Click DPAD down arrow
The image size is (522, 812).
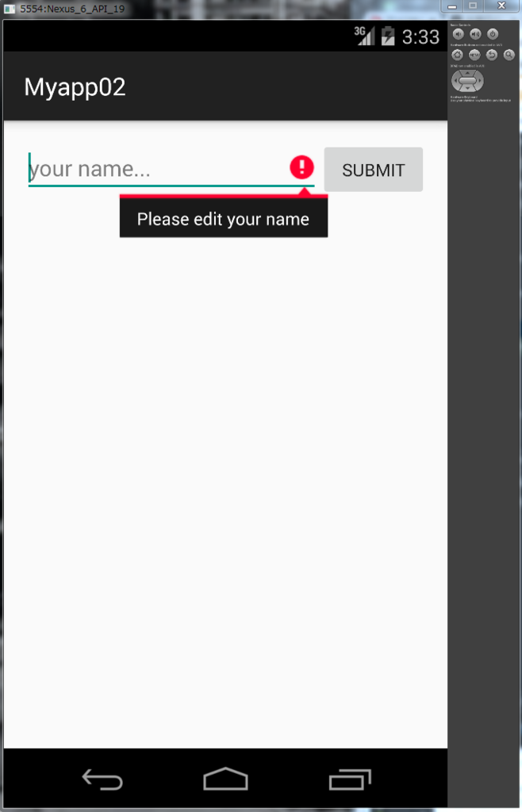click(467, 88)
